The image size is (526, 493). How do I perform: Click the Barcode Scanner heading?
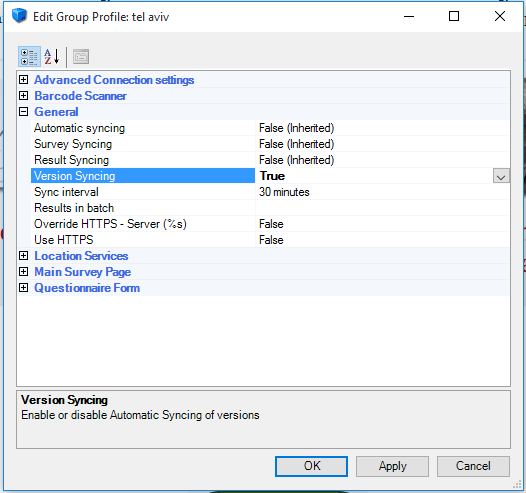pyautogui.click(x=81, y=96)
